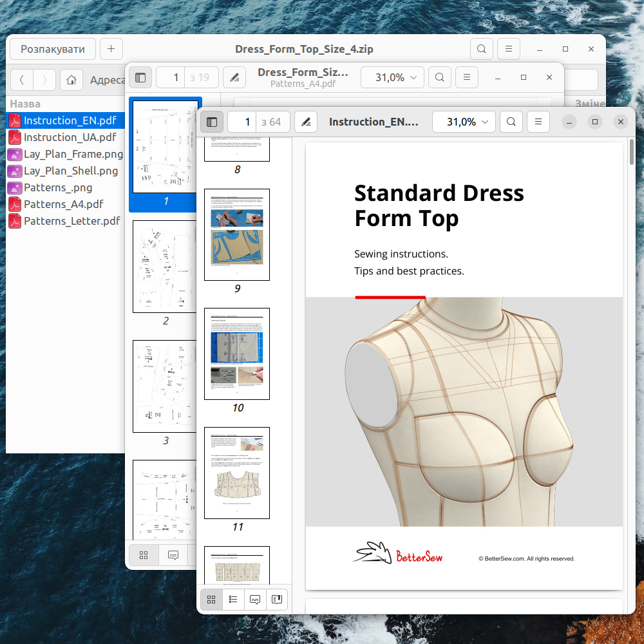Open search in the archive manager window
This screenshot has width=644, height=644.
(481, 49)
